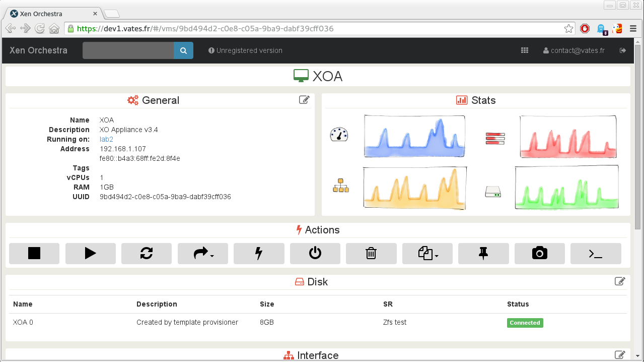Click the XOA monitor title icon
Viewport: 644px width, 362px height.
(301, 76)
